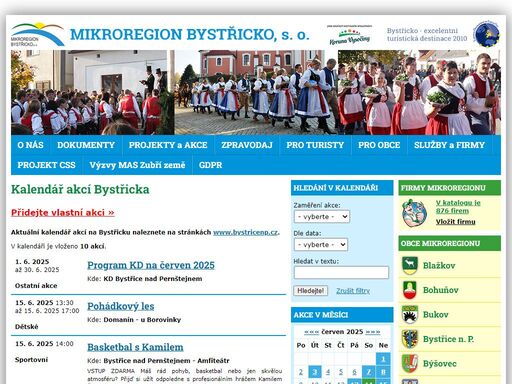
Task: Click the Blažkov coat of arms
Action: point(410,266)
